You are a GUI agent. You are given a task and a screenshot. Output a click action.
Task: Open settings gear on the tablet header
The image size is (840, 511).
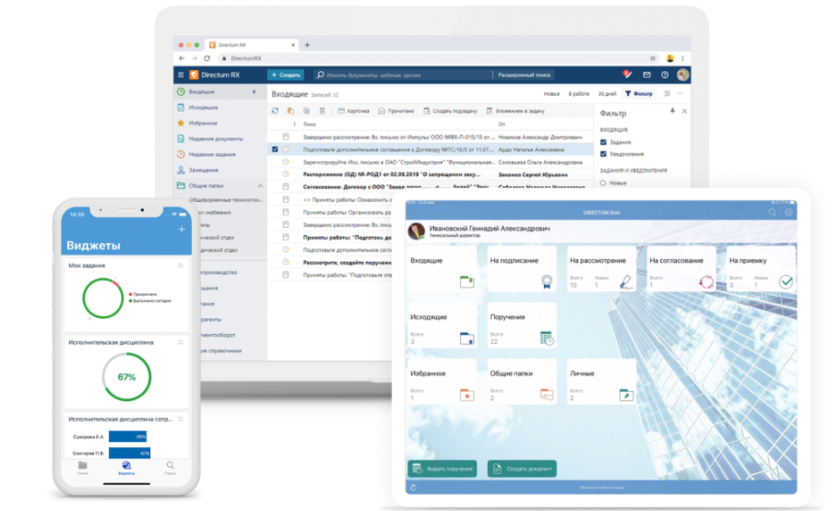point(788,213)
